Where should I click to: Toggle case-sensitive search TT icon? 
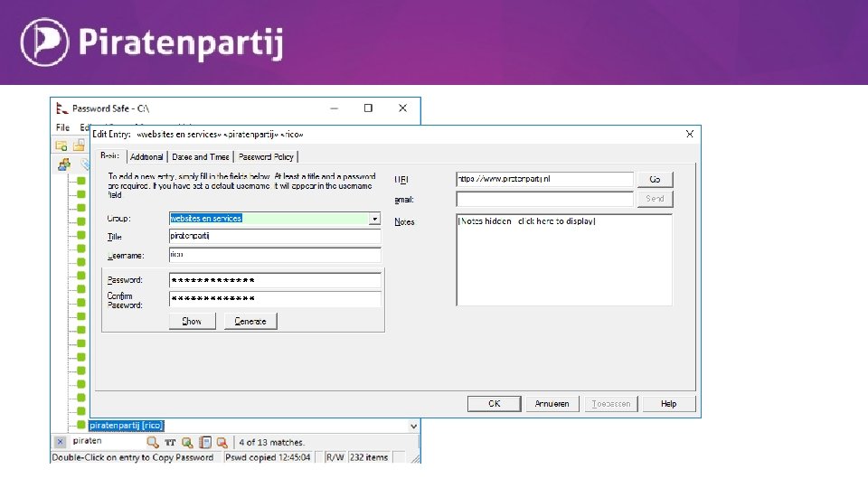pos(170,442)
